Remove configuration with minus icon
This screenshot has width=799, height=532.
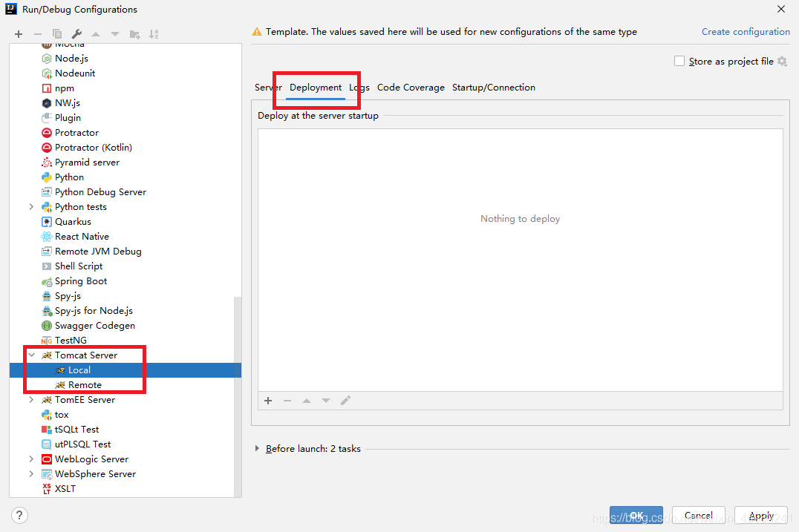[38, 34]
